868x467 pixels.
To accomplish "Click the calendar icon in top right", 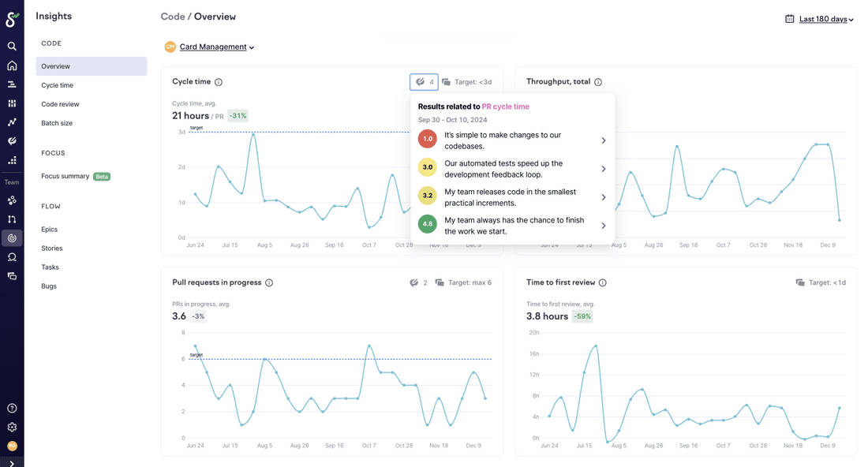I will [x=789, y=19].
